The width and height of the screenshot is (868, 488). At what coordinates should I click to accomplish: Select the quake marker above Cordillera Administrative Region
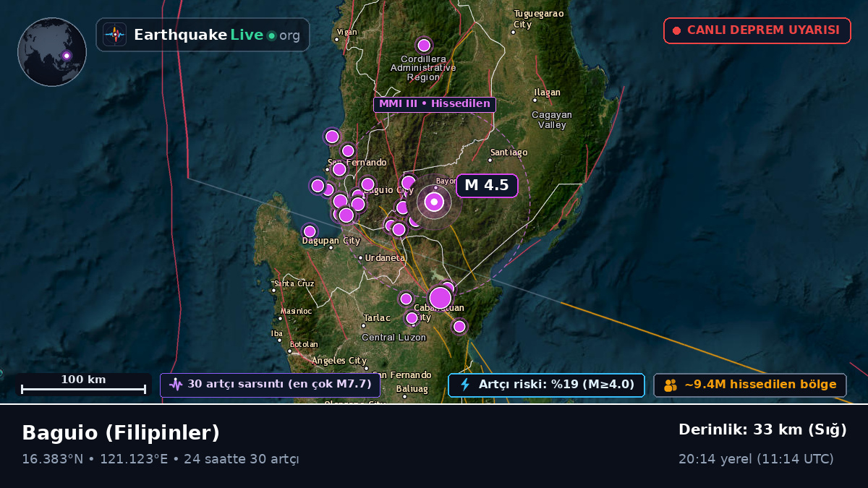point(424,46)
